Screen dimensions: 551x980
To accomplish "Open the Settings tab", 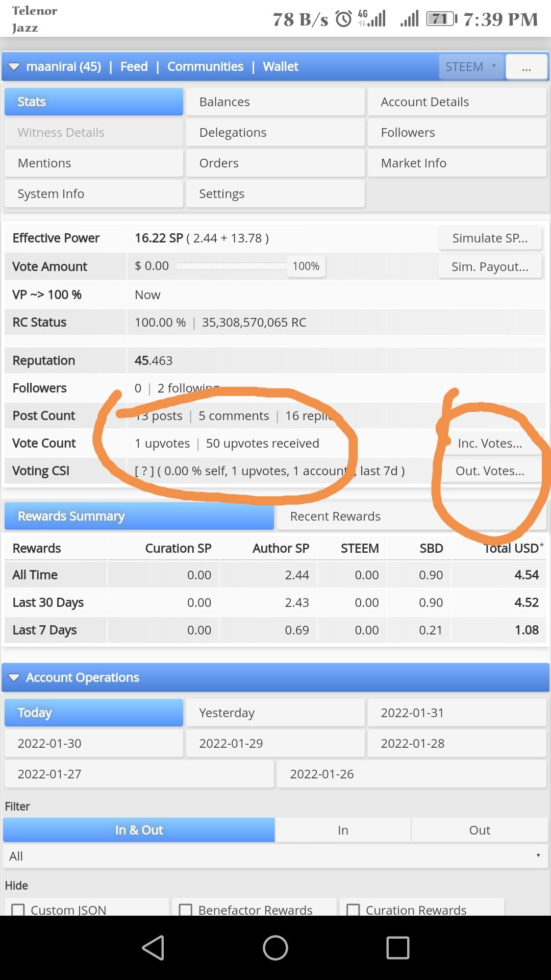I will click(275, 193).
